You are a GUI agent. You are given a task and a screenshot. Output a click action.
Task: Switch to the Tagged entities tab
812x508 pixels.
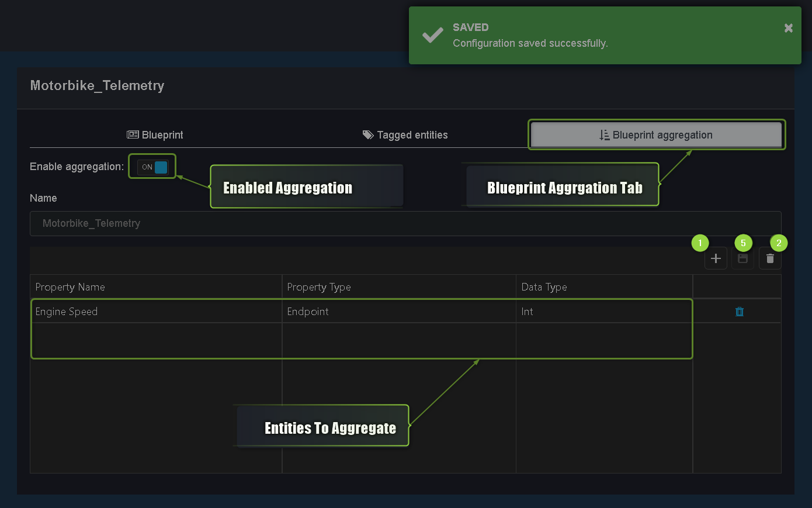tap(405, 134)
